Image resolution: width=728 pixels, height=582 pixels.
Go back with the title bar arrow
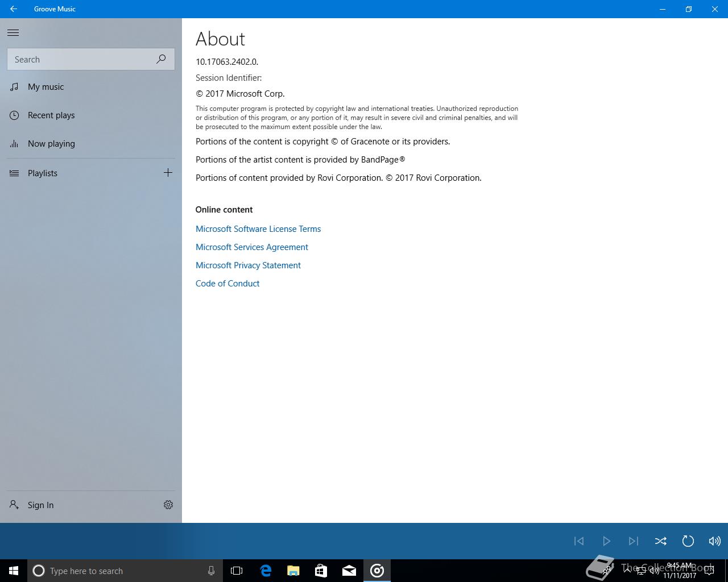click(13, 9)
